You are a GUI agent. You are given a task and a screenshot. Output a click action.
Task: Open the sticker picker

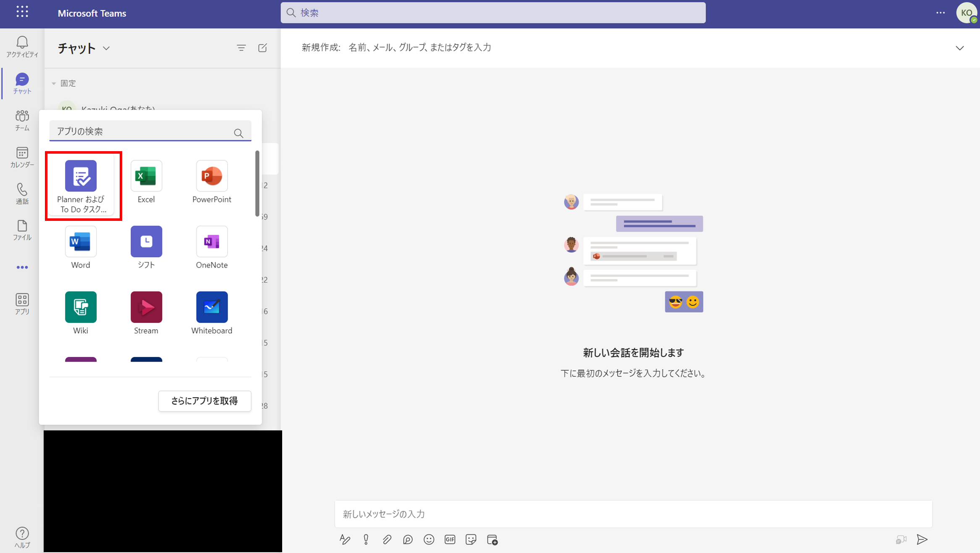click(x=471, y=540)
